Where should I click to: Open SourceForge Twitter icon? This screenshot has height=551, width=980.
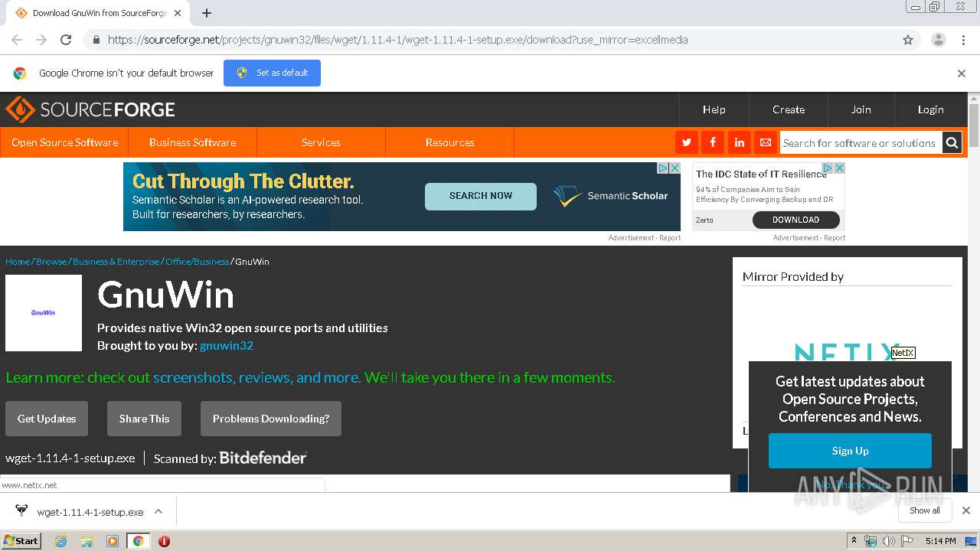[x=686, y=142]
